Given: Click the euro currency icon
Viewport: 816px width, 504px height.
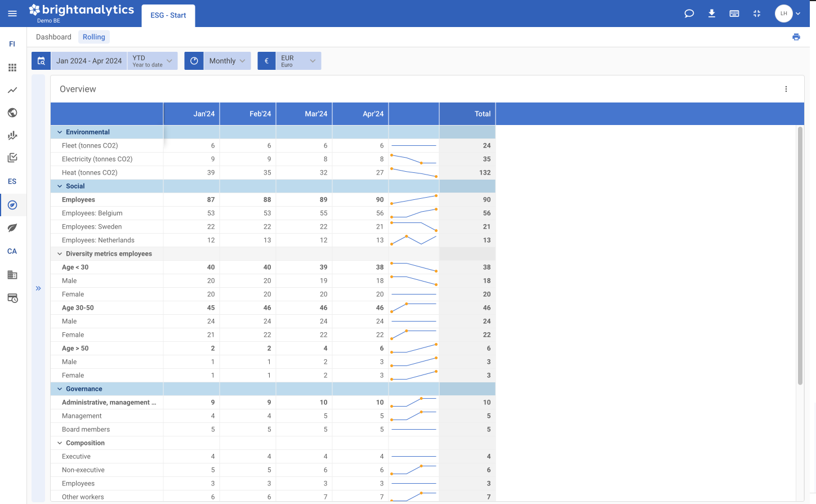Looking at the screenshot, I should pyautogui.click(x=266, y=60).
